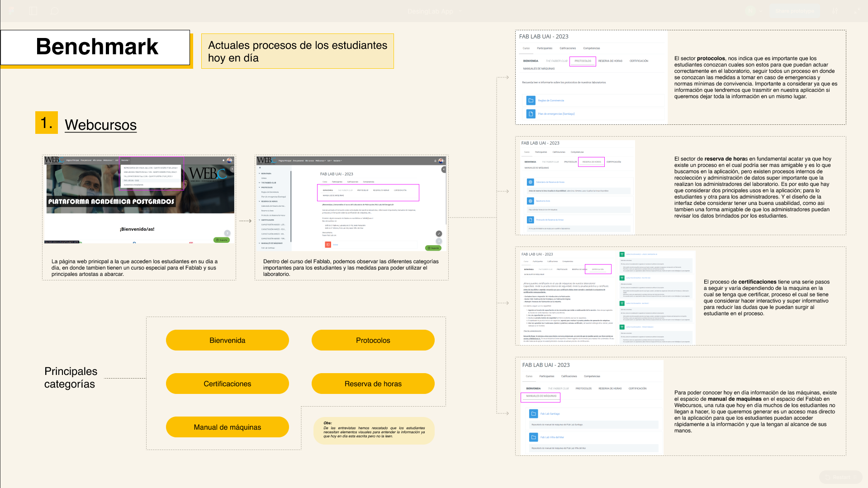Click Soporte button in Fablab course screenshot

click(433, 248)
